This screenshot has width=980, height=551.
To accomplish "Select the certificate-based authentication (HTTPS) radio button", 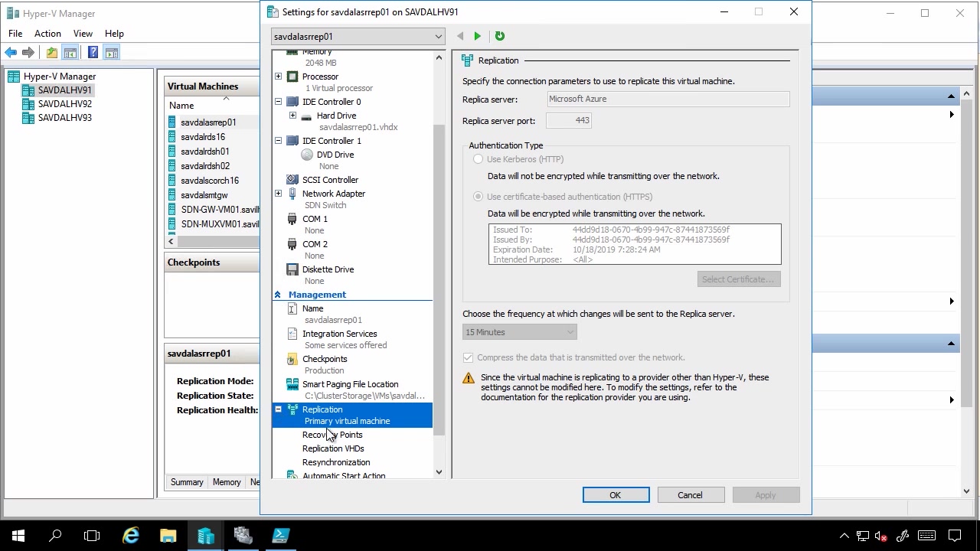I will [x=478, y=197].
